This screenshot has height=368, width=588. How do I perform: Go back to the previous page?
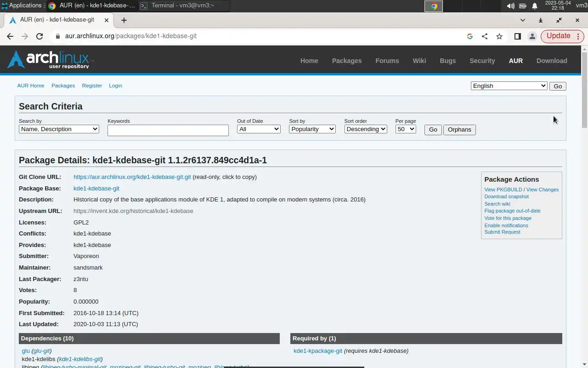[x=10, y=36]
